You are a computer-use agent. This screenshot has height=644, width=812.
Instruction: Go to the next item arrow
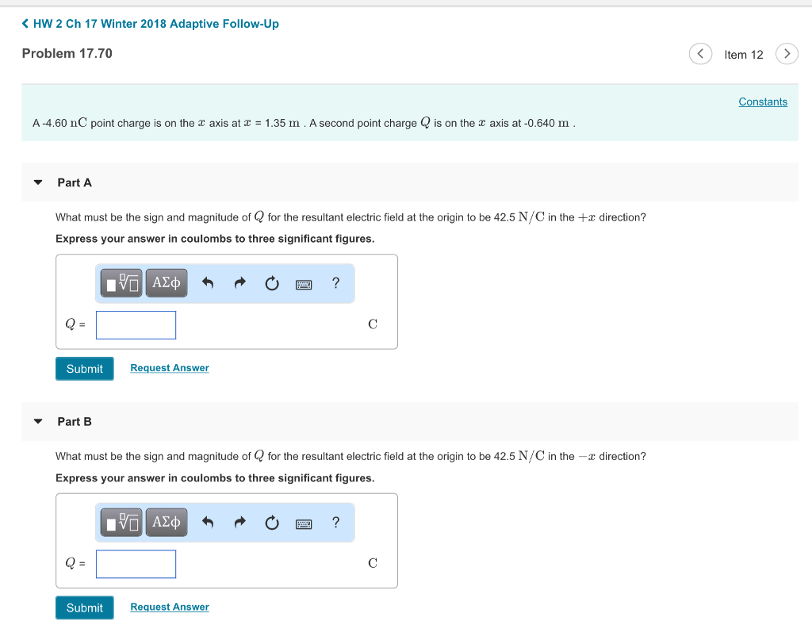(x=787, y=54)
